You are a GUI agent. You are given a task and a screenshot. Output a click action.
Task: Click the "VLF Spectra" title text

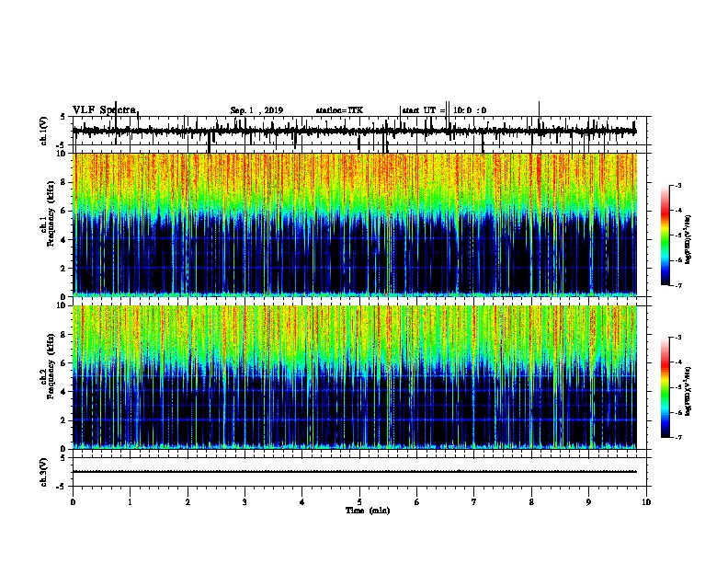tap(105, 110)
